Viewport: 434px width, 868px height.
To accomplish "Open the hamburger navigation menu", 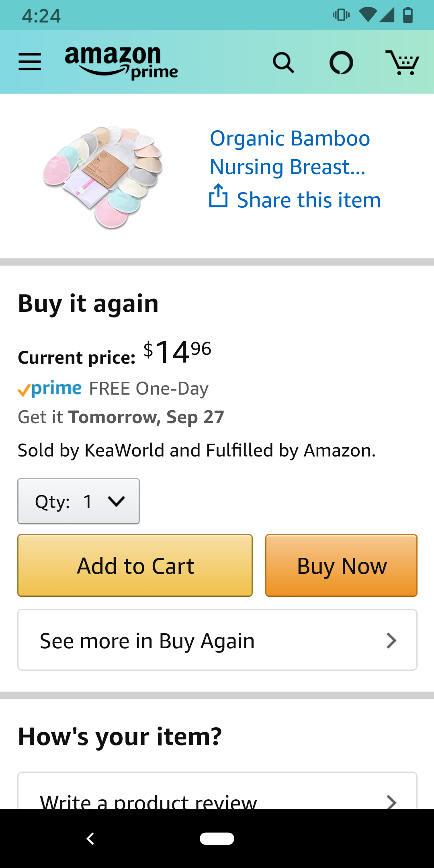I will click(x=30, y=62).
